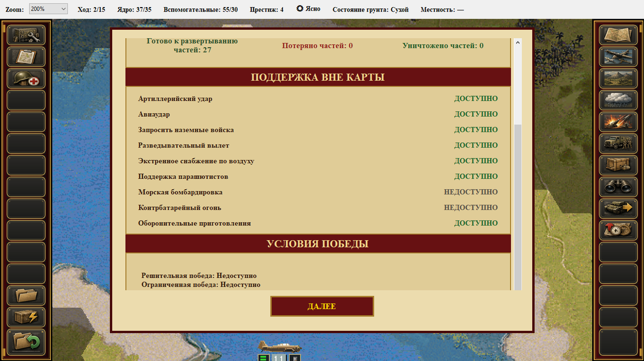Click the scrollbar up arrow in dialog
This screenshot has height=361, width=644.
[x=518, y=43]
